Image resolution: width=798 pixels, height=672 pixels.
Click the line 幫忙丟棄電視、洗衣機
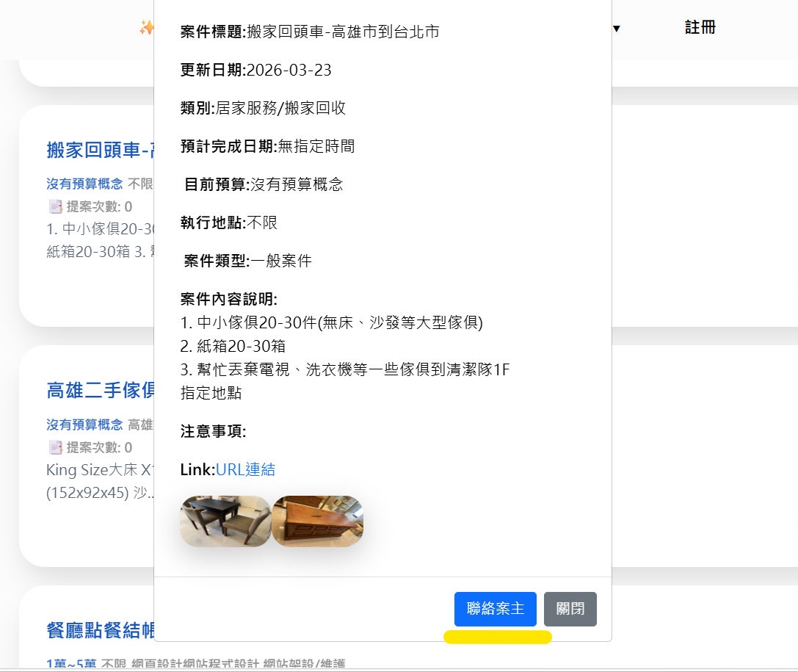coord(345,369)
